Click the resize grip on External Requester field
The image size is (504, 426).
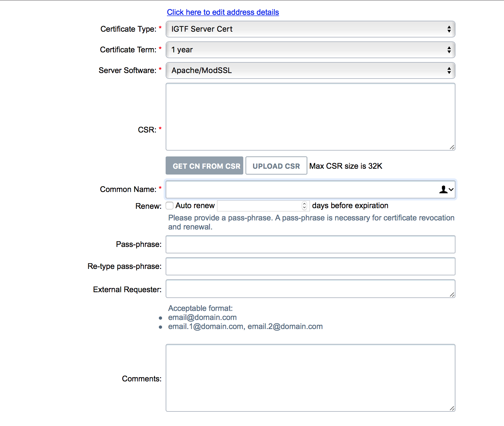tap(452, 294)
